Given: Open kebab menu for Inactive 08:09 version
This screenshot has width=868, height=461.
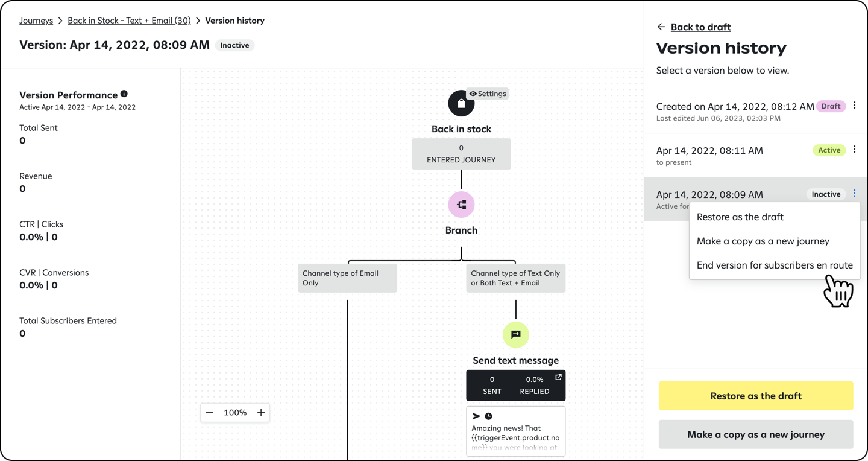Looking at the screenshot, I should (x=855, y=193).
